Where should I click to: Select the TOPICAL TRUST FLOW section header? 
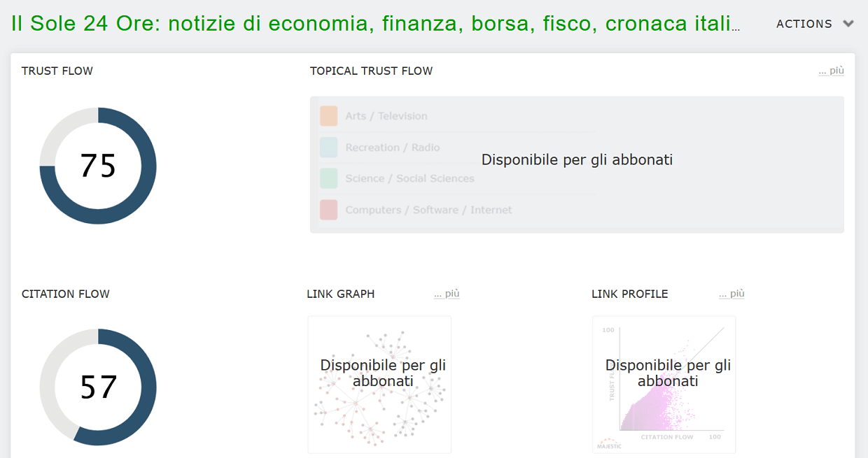pyautogui.click(x=371, y=71)
